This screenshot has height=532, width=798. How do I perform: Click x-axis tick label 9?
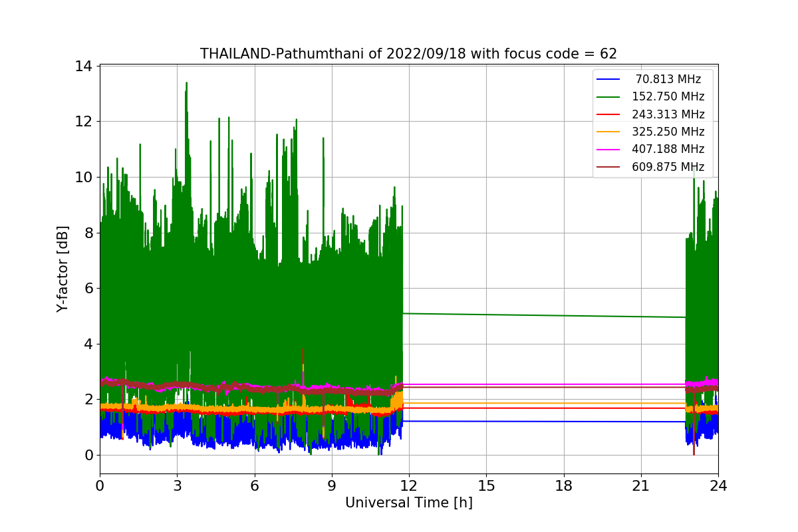point(332,486)
